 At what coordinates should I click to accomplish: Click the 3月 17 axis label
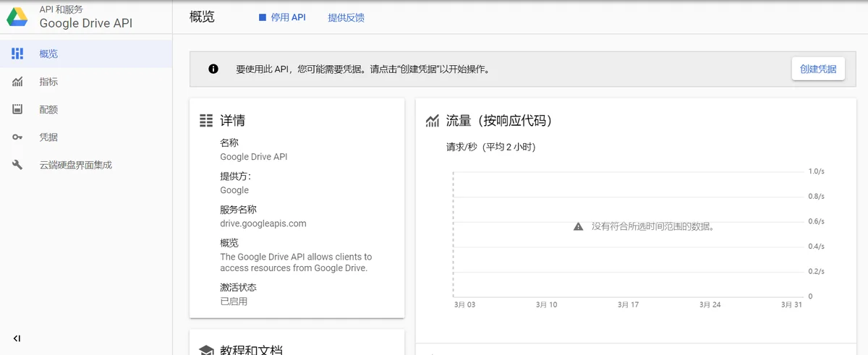point(629,305)
